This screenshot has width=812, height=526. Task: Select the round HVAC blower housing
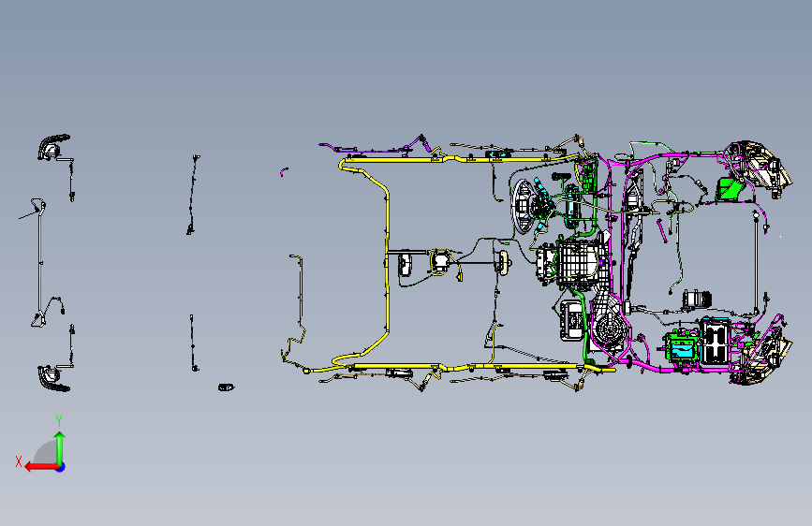coord(609,329)
